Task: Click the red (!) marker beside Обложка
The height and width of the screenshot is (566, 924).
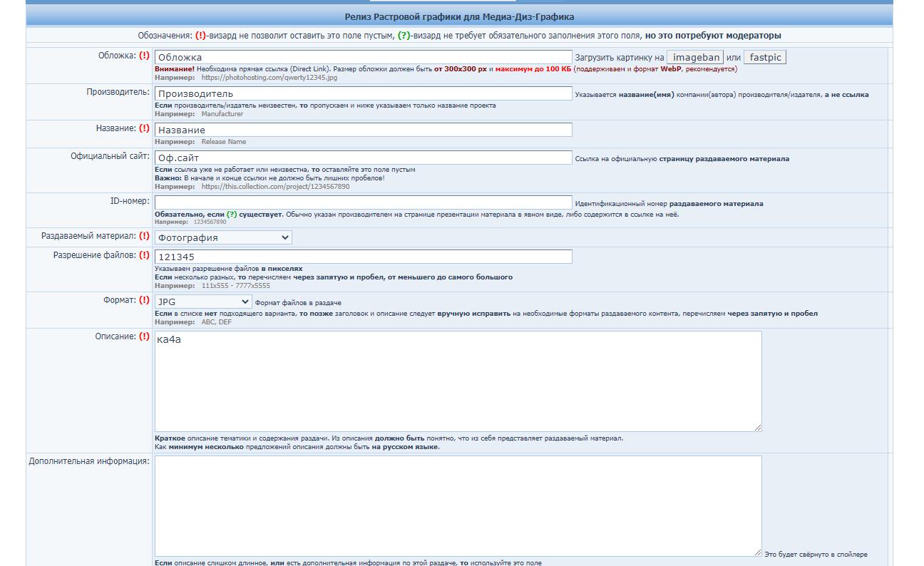Action: pos(145,56)
